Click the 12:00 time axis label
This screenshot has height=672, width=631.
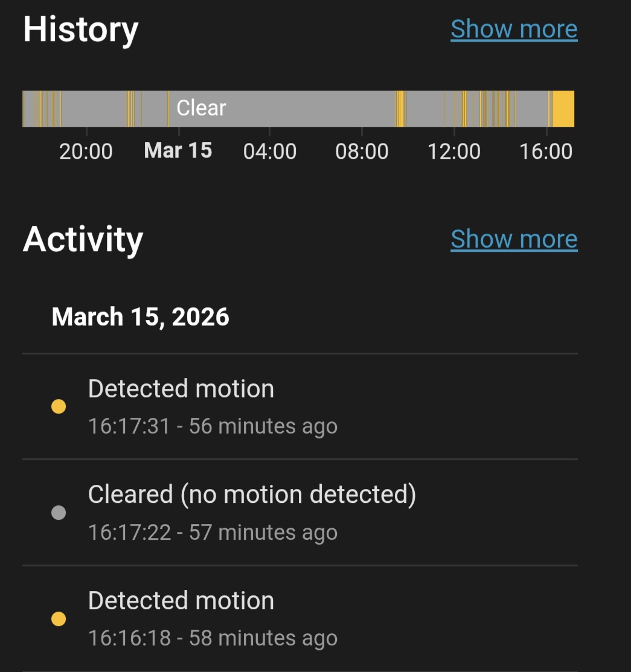(454, 151)
